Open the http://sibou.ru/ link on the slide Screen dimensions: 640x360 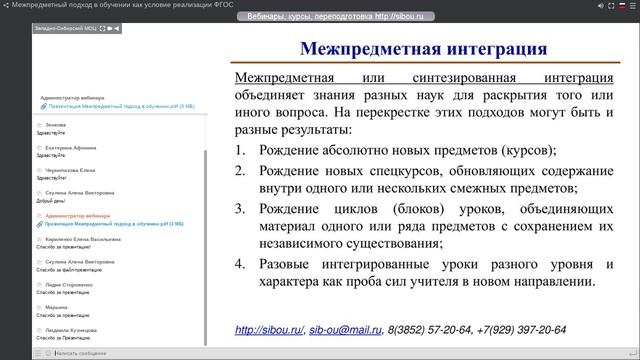click(x=269, y=330)
